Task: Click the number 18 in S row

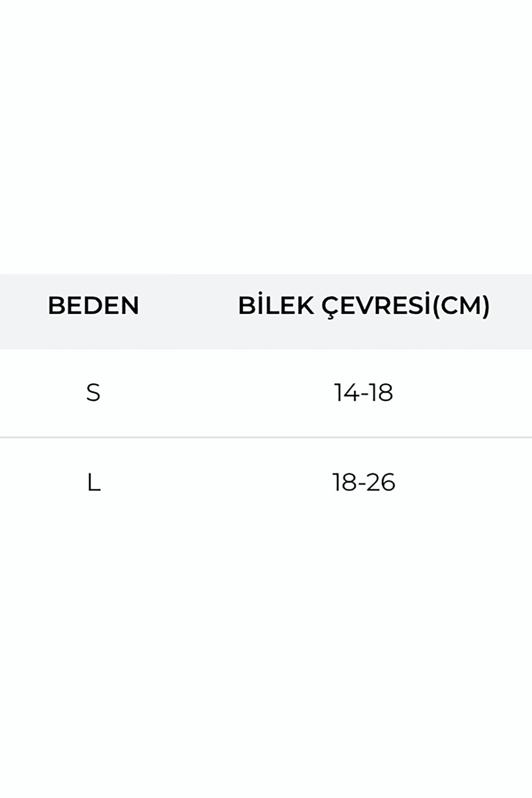Action: click(x=381, y=392)
